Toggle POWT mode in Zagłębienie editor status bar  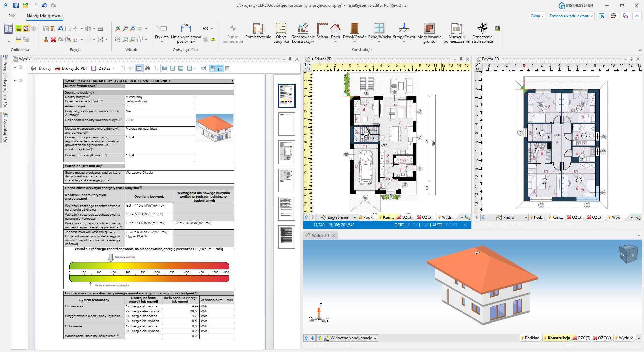[x=451, y=225]
